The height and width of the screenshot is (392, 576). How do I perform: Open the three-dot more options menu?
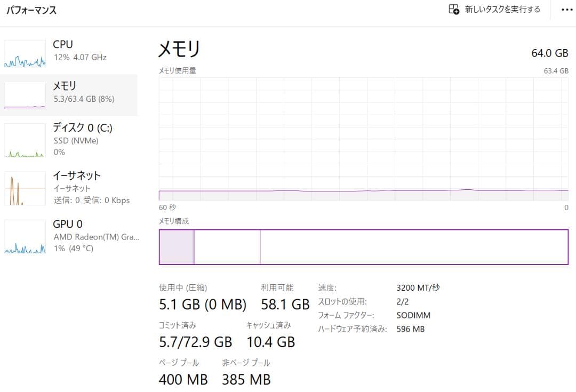tap(566, 10)
